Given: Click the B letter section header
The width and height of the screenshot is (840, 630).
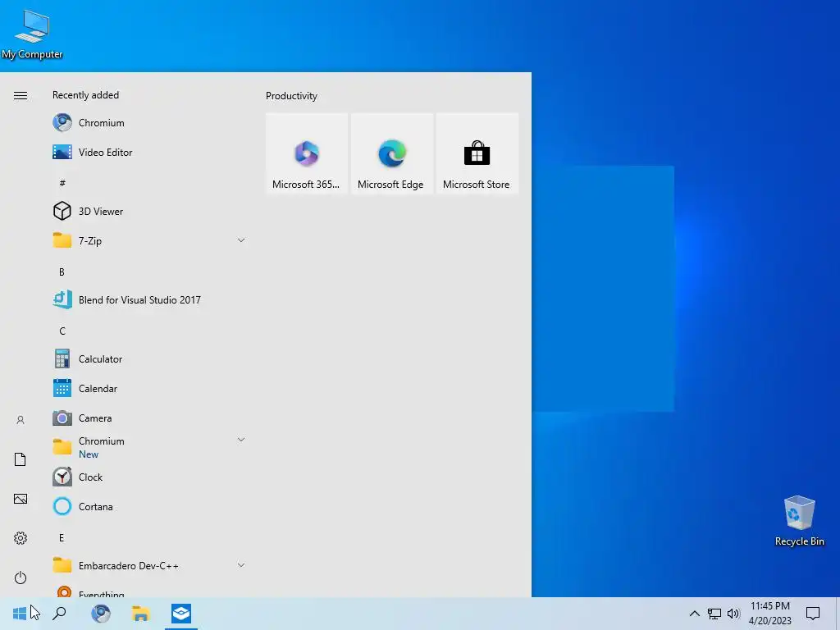Looking at the screenshot, I should (x=62, y=272).
